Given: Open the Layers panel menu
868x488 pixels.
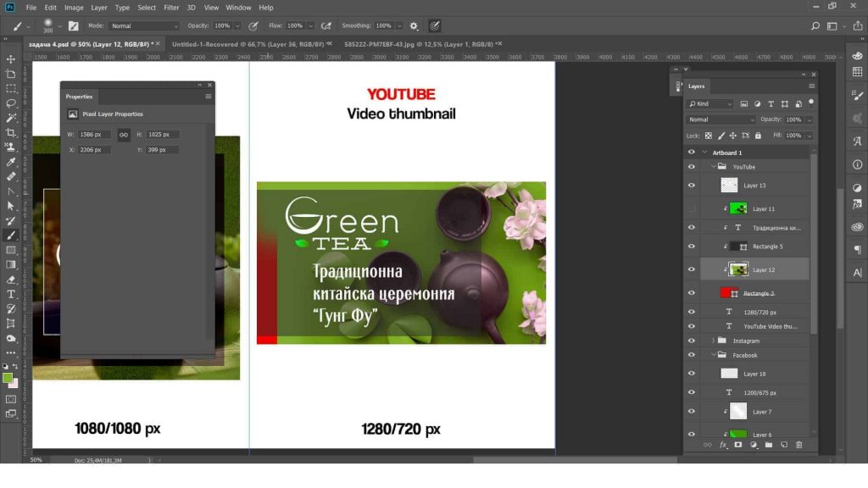Looking at the screenshot, I should tap(811, 86).
